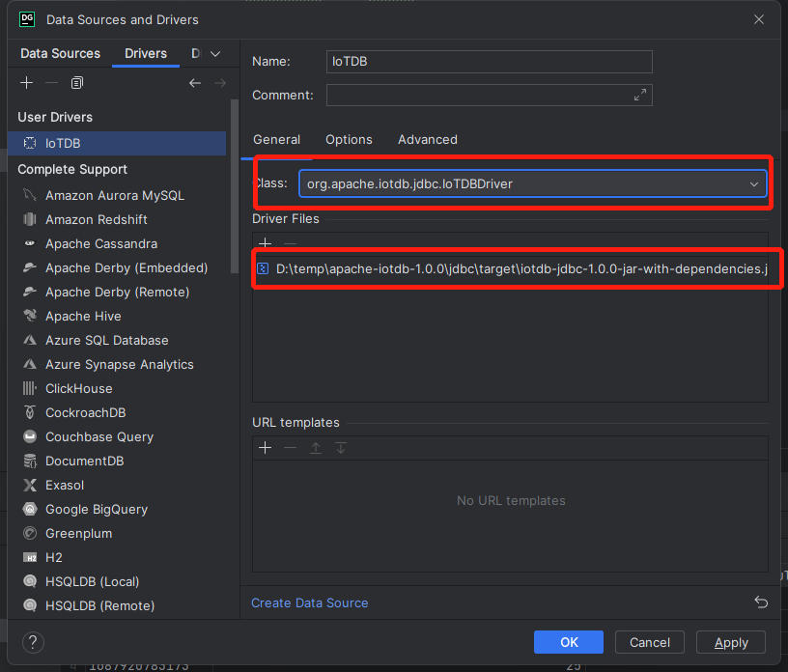Remove driver file with minus
Viewport: 788px width, 672px height.
(290, 243)
